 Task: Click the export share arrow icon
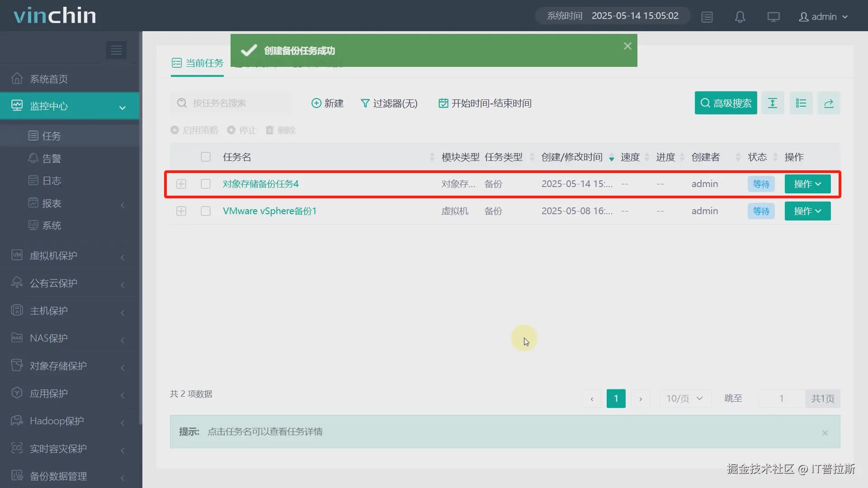click(x=829, y=103)
